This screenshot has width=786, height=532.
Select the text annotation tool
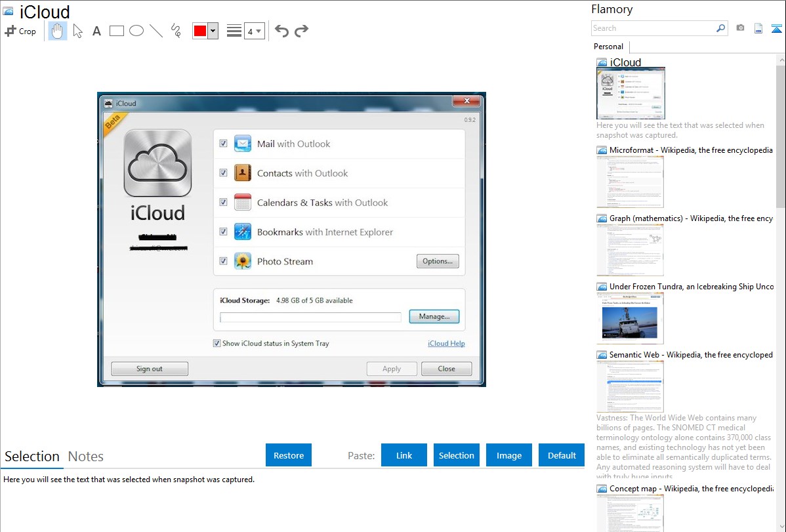tap(96, 31)
